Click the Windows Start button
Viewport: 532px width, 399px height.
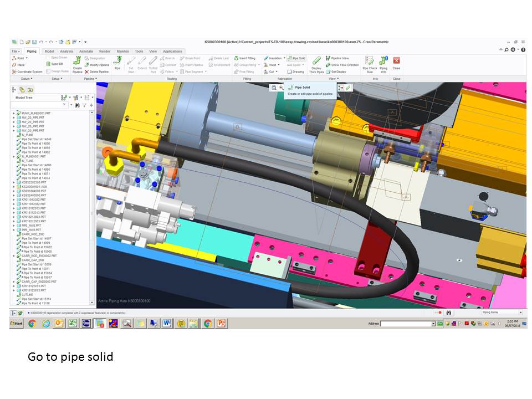click(x=16, y=323)
